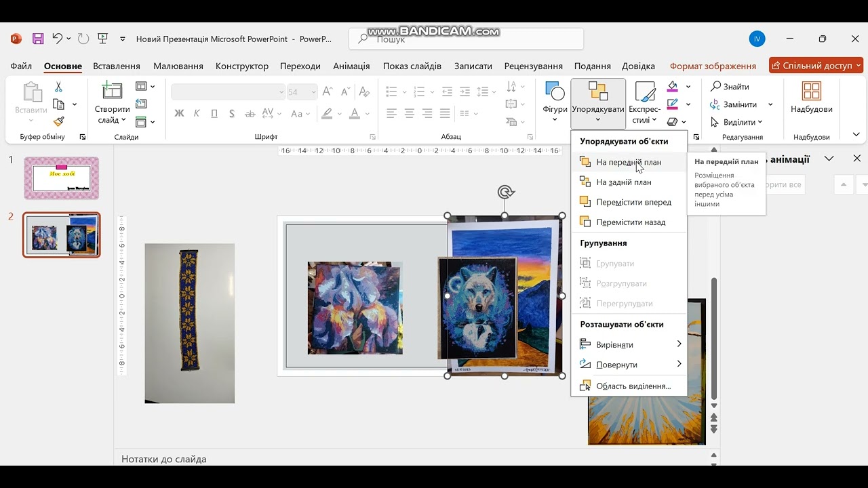The width and height of the screenshot is (868, 488).
Task: Select slide 2 thumbnail
Action: pyautogui.click(x=62, y=235)
